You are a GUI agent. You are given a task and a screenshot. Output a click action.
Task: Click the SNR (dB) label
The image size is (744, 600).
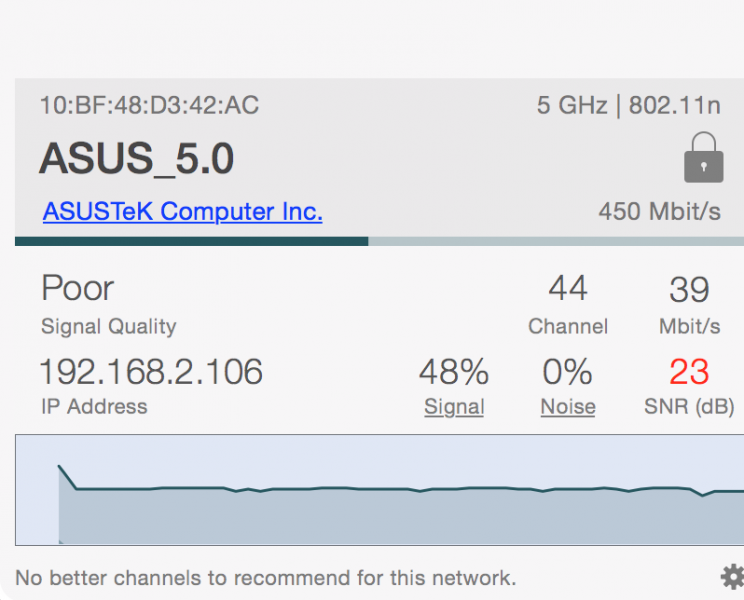(689, 407)
